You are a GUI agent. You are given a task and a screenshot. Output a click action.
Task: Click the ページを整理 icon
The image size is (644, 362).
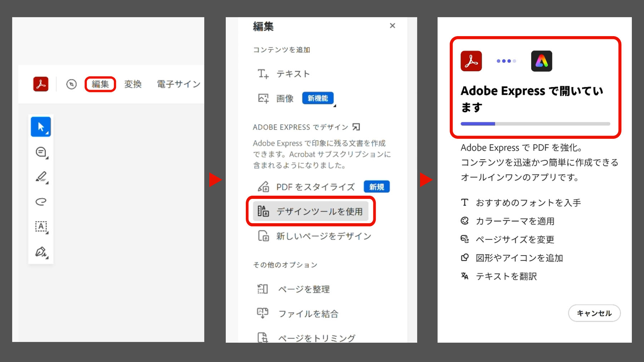tap(263, 289)
